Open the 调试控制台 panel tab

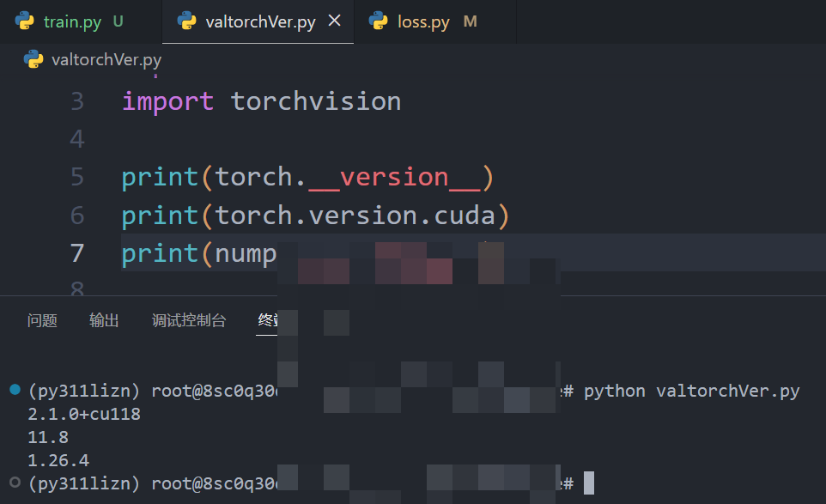point(188,320)
